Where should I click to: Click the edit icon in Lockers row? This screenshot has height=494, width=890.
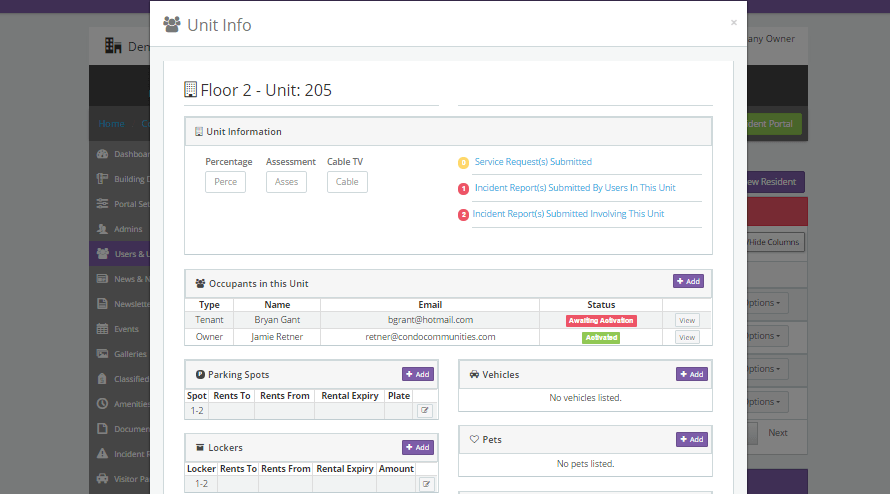point(425,484)
